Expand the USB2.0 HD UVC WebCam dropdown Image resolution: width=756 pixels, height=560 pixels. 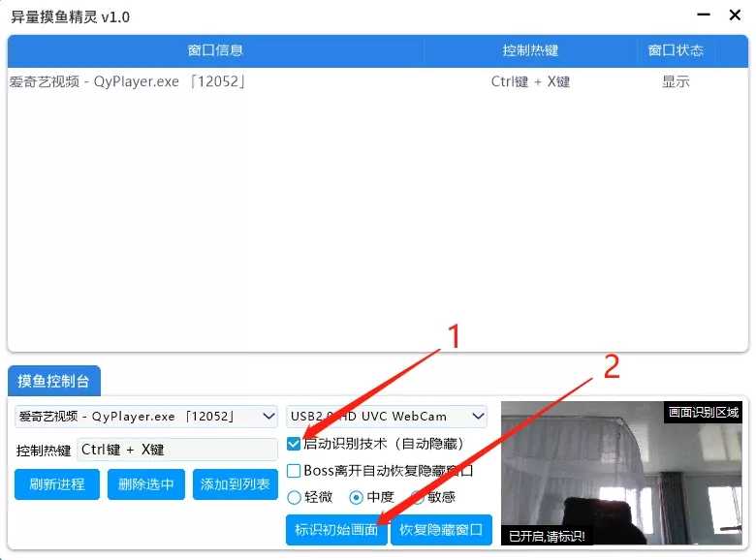[x=387, y=417]
